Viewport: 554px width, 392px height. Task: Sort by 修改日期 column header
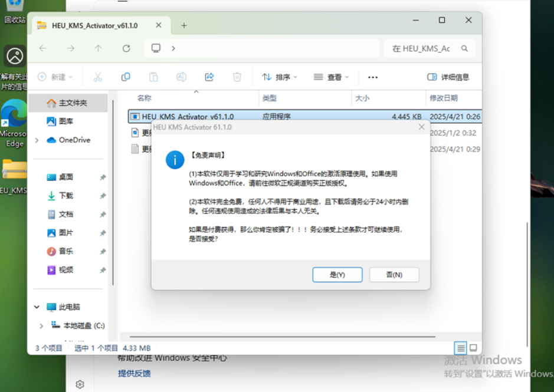tap(444, 98)
